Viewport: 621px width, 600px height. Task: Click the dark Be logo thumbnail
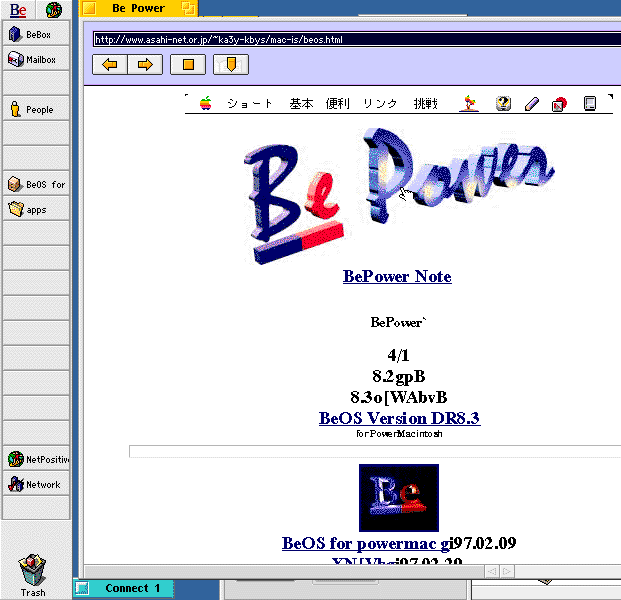(399, 498)
